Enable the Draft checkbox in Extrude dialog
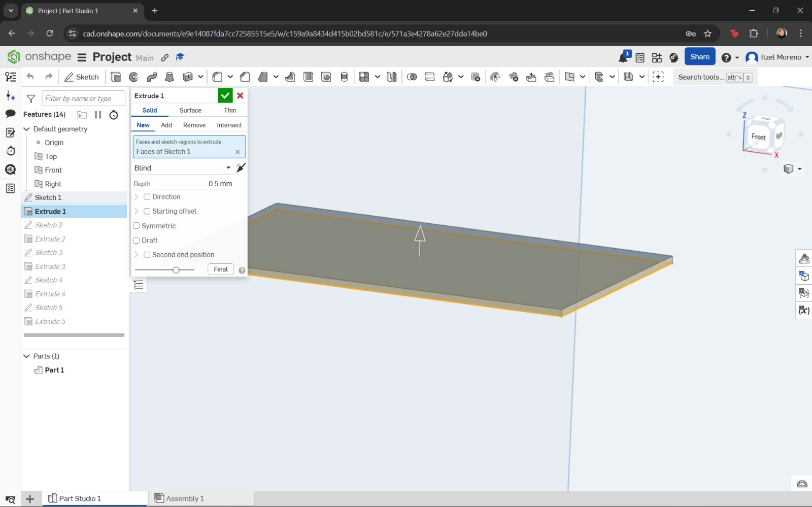The height and width of the screenshot is (507, 812). click(137, 240)
